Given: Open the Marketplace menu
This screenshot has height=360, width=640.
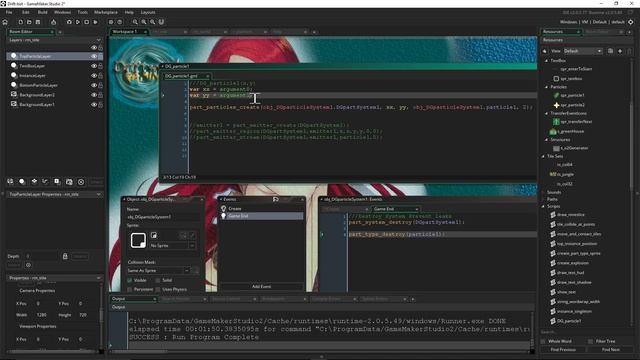Looking at the screenshot, I should (106, 12).
